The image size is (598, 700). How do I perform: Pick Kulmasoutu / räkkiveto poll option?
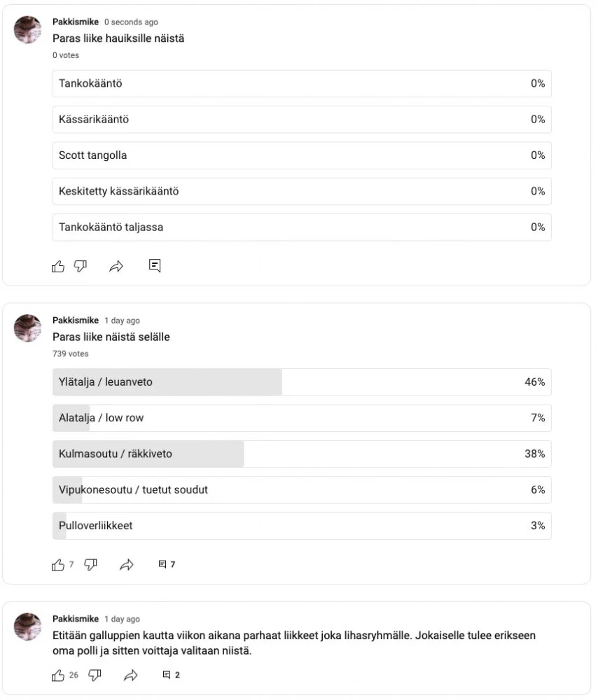click(x=302, y=454)
